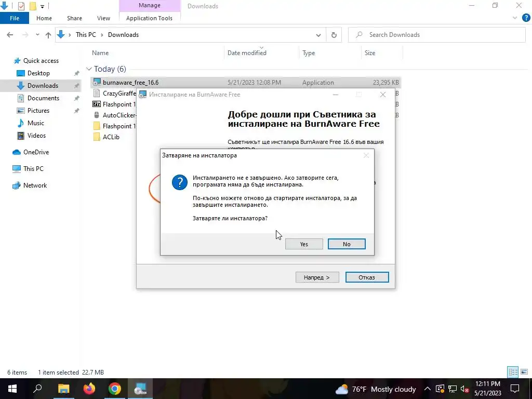This screenshot has width=532, height=399.
Task: Open the Application Tools tab
Action: (149, 18)
